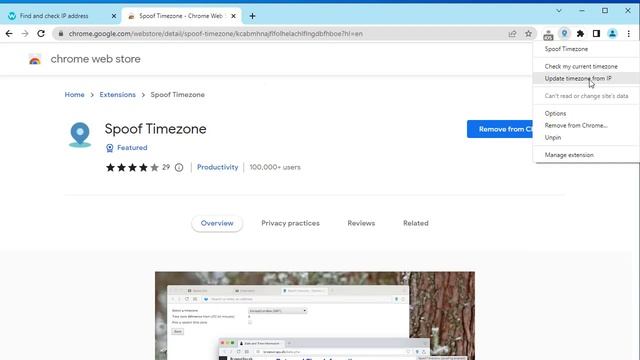
Task: Switch to Privacy practices tab
Action: (290, 223)
